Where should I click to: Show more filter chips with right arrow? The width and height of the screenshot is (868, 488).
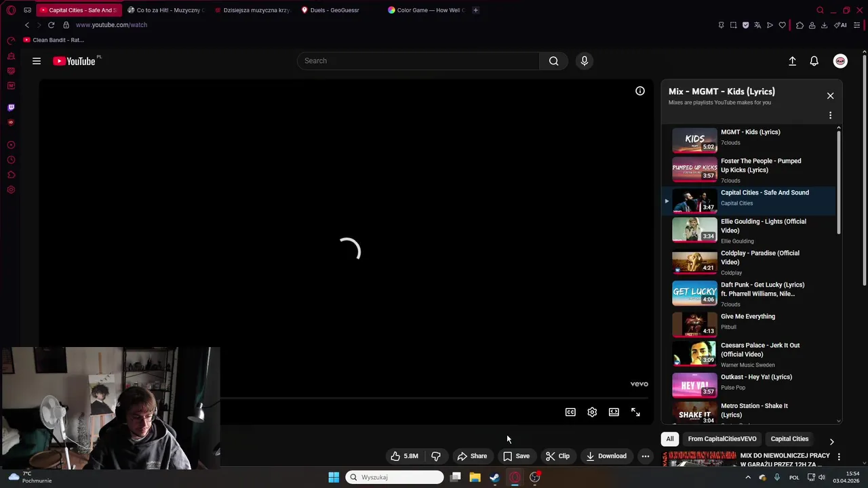[x=832, y=442]
